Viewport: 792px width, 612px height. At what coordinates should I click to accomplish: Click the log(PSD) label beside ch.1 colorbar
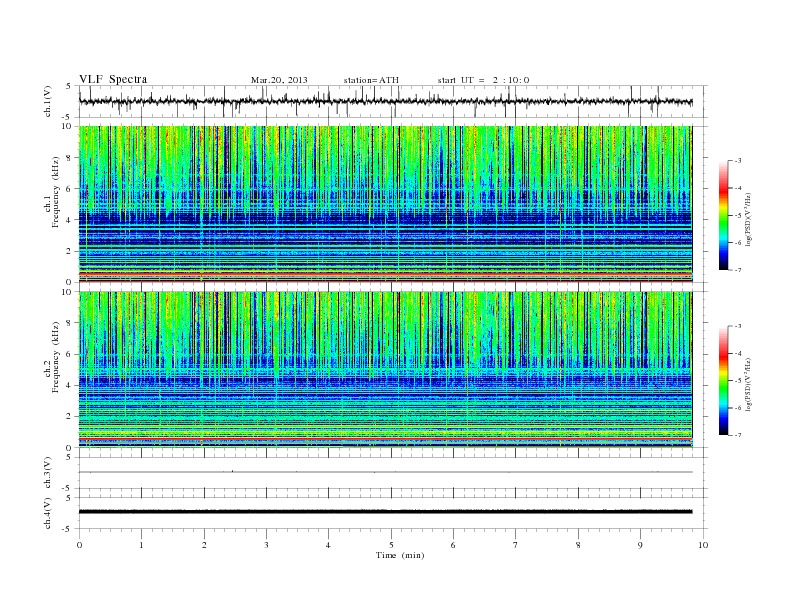coord(750,219)
